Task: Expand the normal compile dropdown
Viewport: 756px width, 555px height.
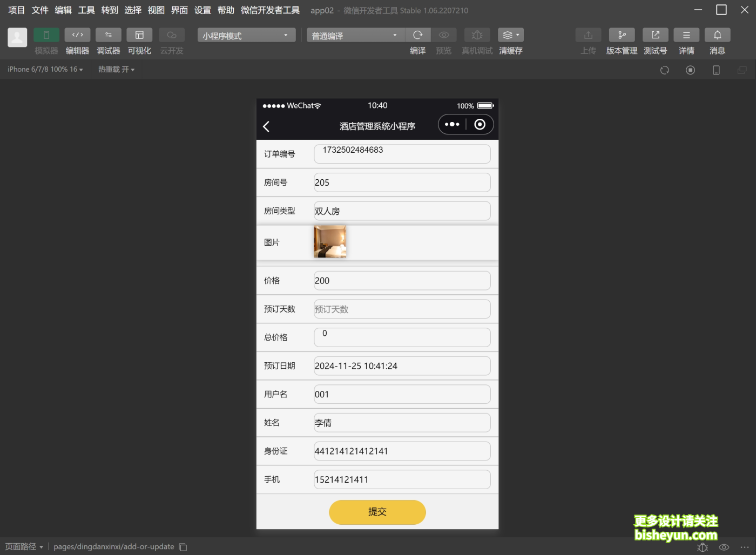Action: [x=355, y=36]
